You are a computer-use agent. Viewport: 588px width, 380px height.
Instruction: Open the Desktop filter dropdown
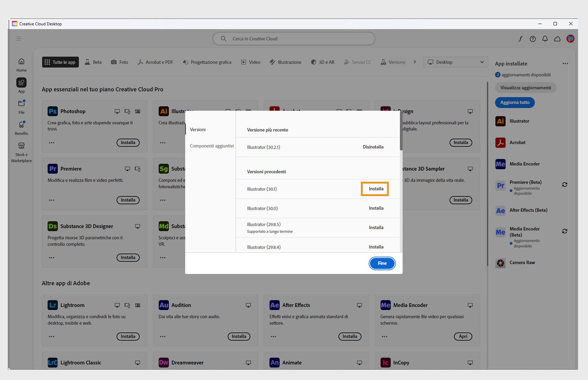[455, 62]
